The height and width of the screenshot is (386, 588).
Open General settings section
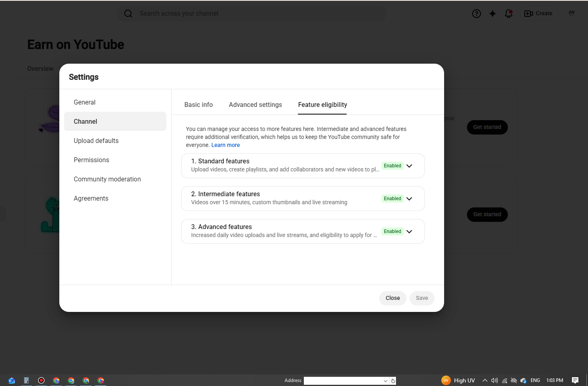115,102
